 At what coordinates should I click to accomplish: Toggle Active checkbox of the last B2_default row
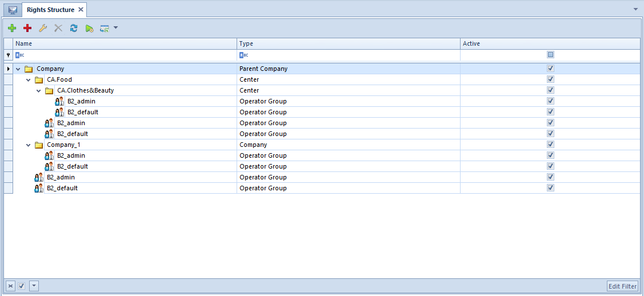click(551, 187)
